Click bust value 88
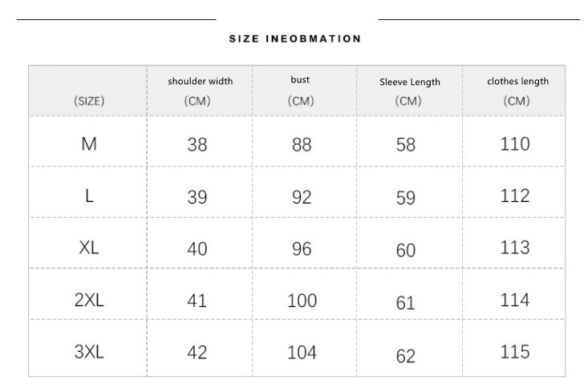The height and width of the screenshot is (384, 588). click(302, 145)
